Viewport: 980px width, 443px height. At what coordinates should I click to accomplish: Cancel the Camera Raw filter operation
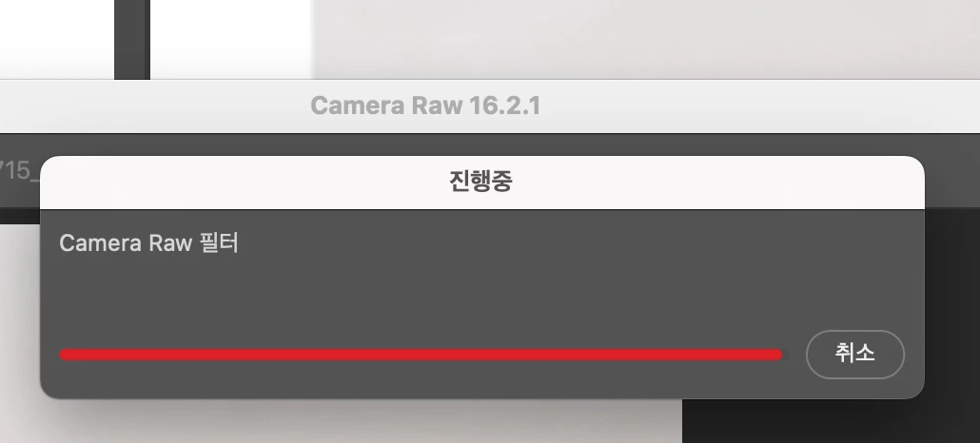855,355
